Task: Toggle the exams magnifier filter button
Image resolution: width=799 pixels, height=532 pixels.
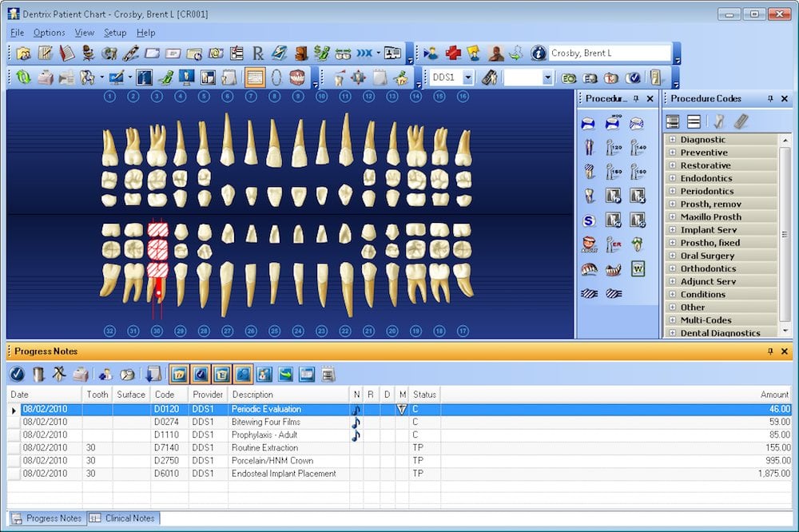Action: click(243, 375)
